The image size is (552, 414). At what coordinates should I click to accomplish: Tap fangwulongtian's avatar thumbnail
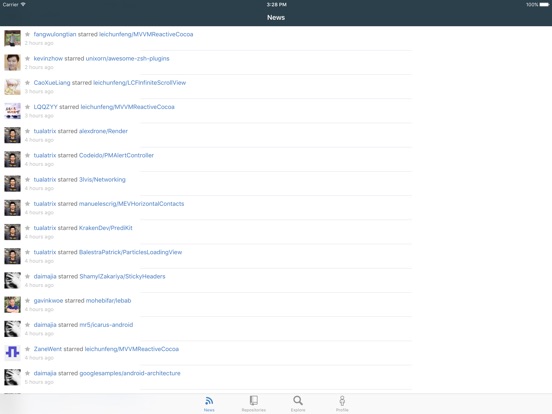pyautogui.click(x=12, y=38)
